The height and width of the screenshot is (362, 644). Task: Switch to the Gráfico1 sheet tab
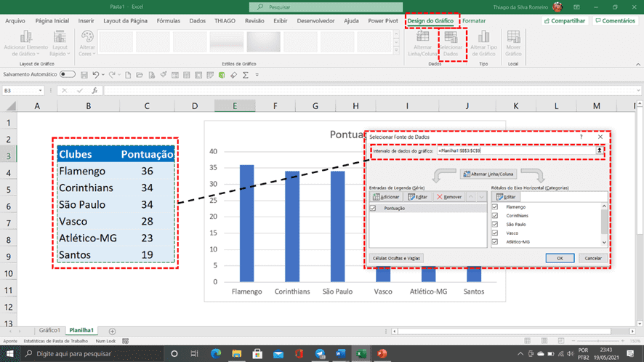pos(49,330)
